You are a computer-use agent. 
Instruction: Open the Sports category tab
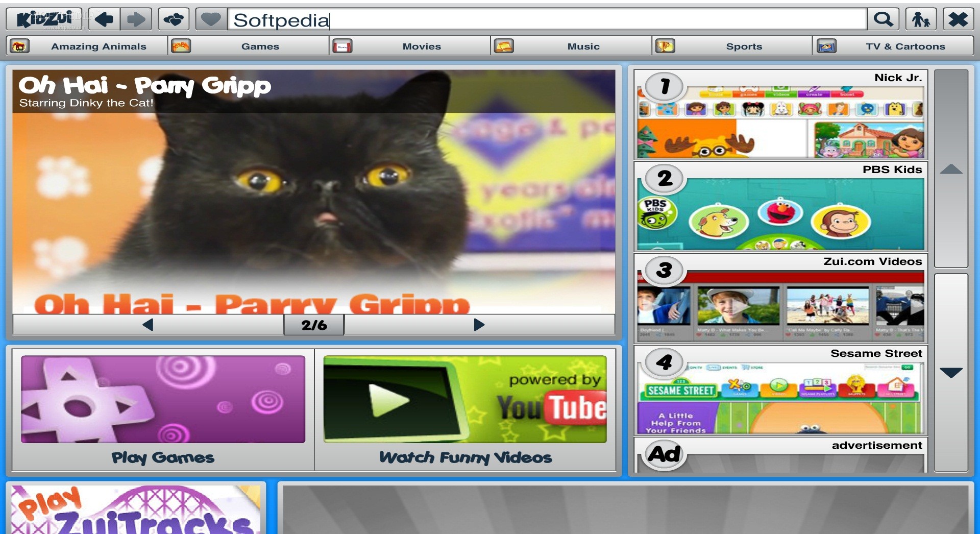click(x=732, y=46)
